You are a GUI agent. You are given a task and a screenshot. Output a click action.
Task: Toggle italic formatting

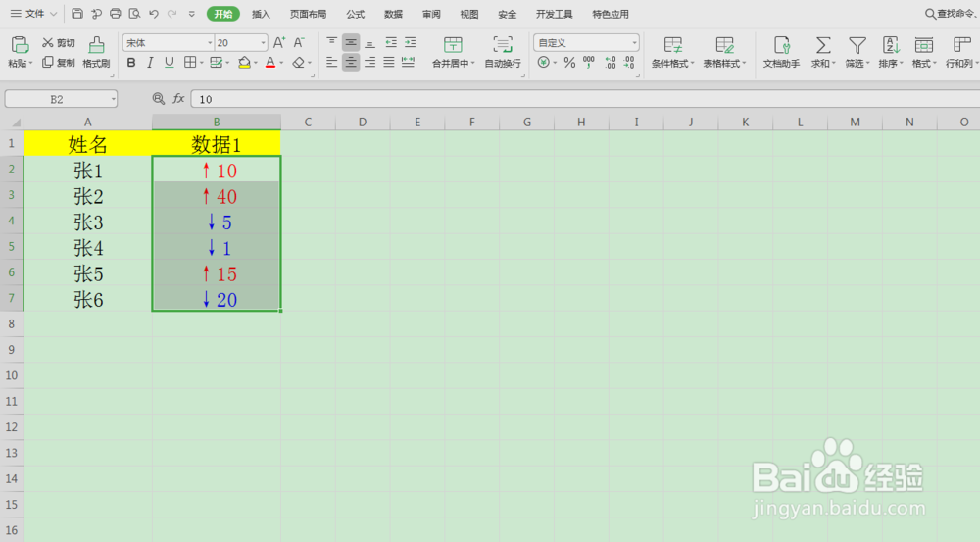(x=150, y=63)
